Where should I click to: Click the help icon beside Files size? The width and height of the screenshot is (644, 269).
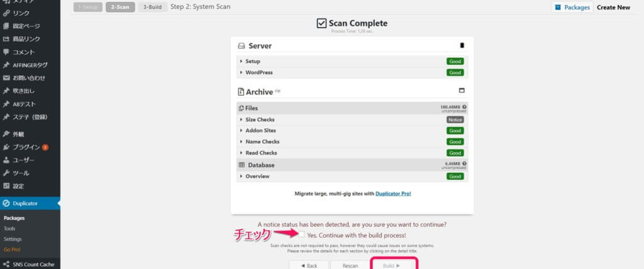coord(464,107)
